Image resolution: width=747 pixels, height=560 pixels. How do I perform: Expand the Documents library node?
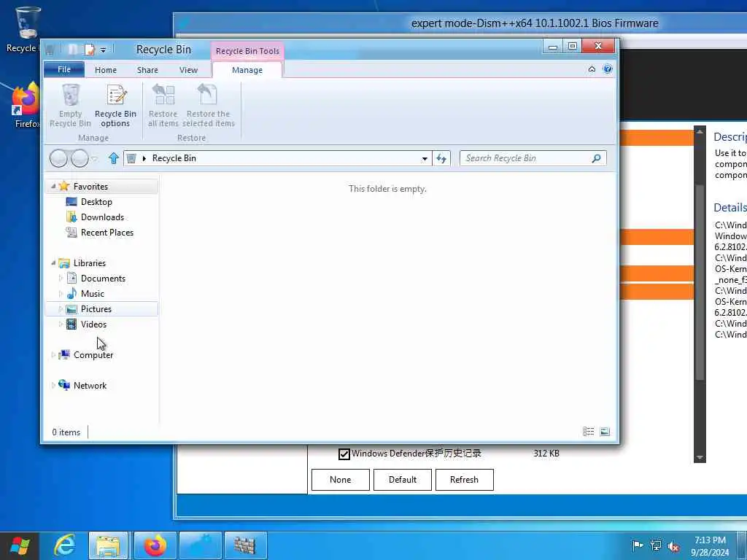61,278
